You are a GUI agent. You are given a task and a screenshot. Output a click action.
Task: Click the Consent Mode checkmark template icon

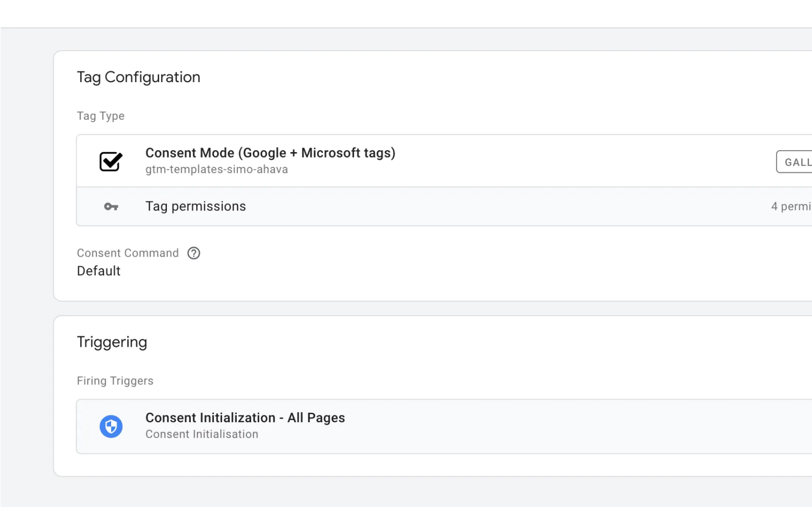click(111, 162)
